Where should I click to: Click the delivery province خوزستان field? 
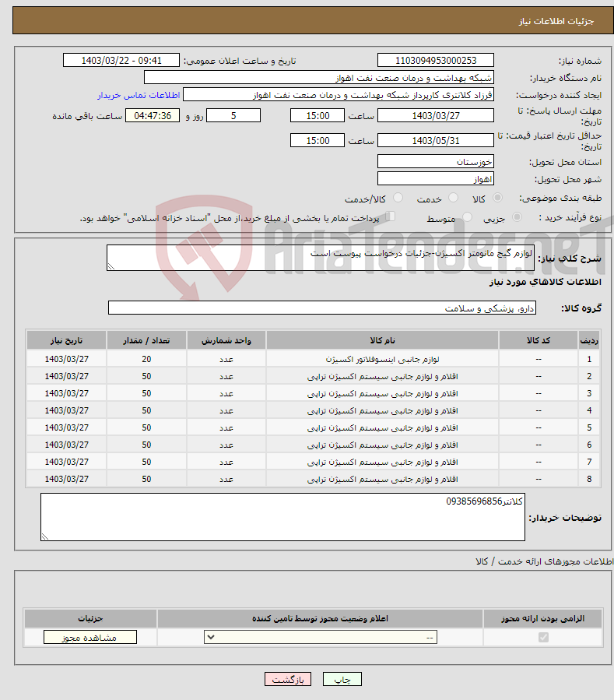(436, 162)
